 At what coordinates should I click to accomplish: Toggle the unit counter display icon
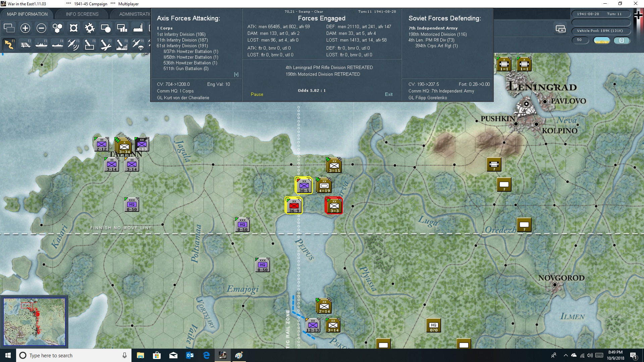[x=106, y=28]
